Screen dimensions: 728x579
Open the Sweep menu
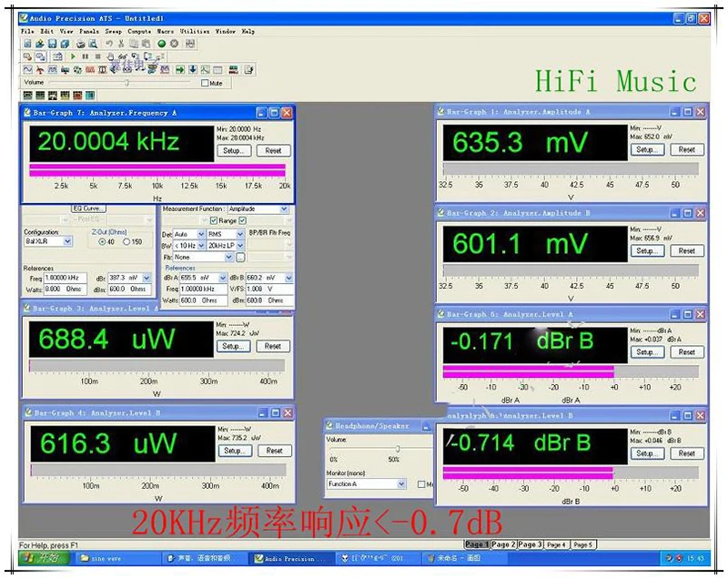tap(113, 31)
